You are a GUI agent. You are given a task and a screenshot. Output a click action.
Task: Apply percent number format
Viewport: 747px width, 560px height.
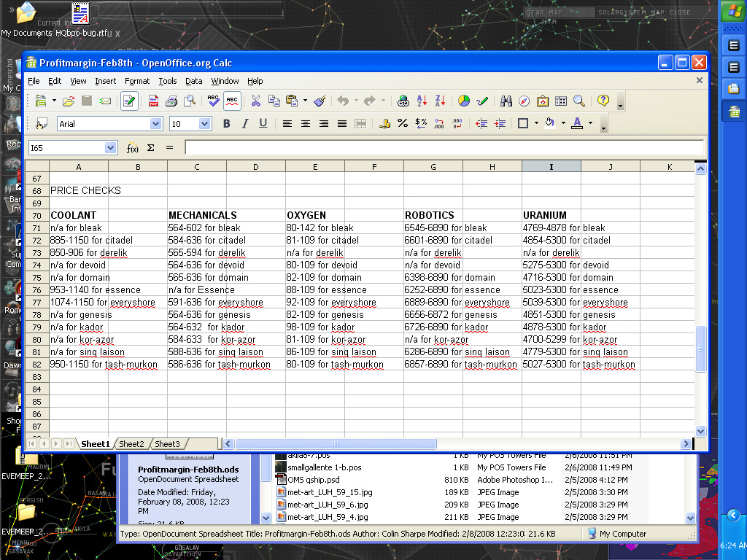click(403, 124)
